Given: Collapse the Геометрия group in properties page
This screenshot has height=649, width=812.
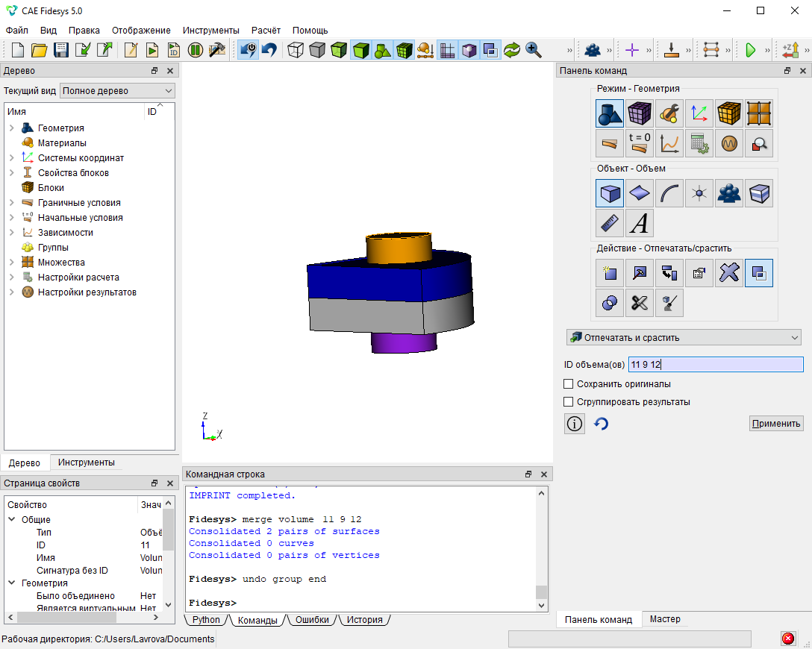Looking at the screenshot, I should coord(12,583).
